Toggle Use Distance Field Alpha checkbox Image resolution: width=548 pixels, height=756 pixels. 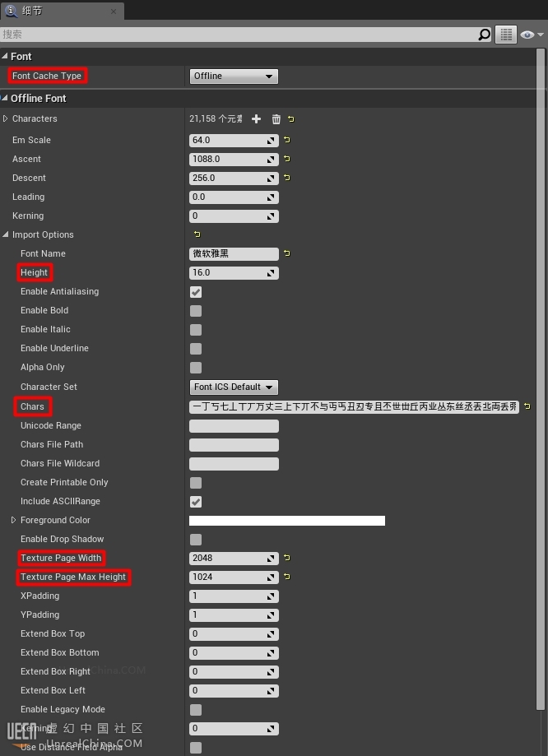click(x=195, y=748)
